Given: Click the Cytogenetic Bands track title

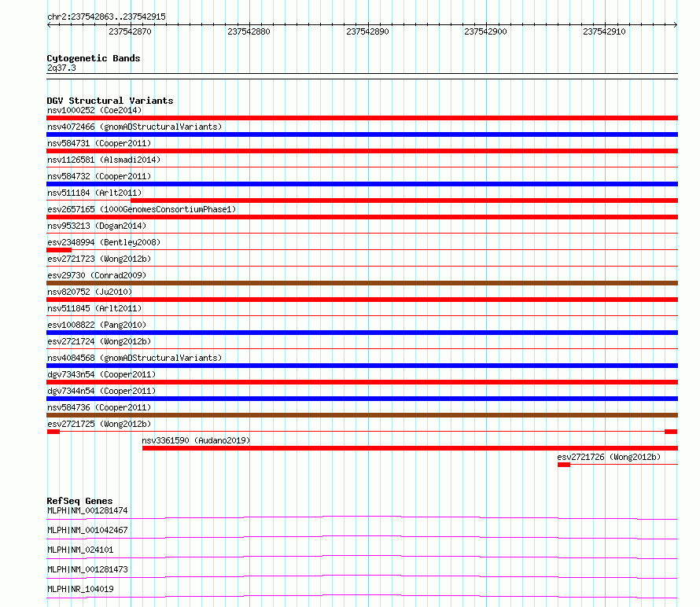Looking at the screenshot, I should [x=94, y=58].
